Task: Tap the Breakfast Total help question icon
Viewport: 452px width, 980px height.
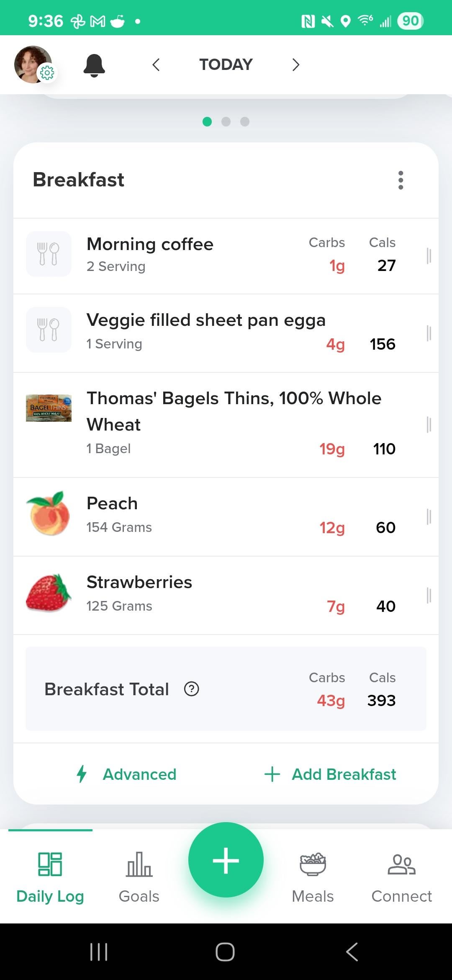Action: [192, 689]
